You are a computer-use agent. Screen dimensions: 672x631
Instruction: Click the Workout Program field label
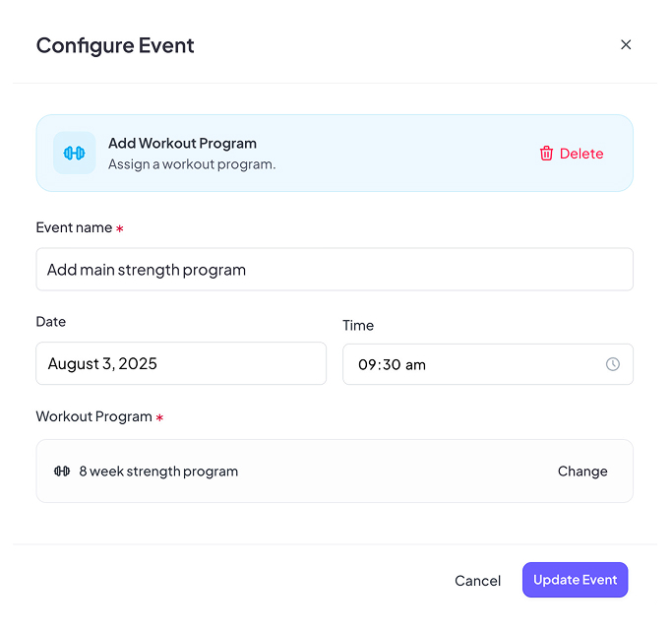(x=93, y=417)
